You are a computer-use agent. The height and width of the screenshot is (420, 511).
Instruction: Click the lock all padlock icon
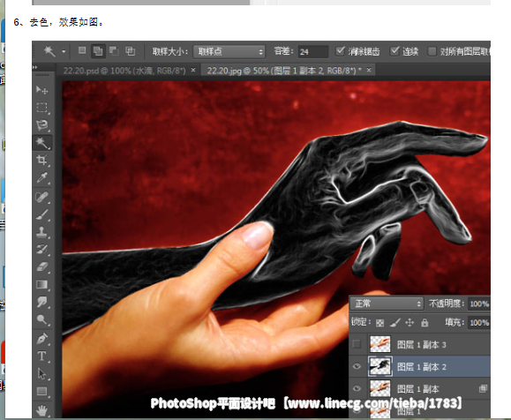point(425,323)
